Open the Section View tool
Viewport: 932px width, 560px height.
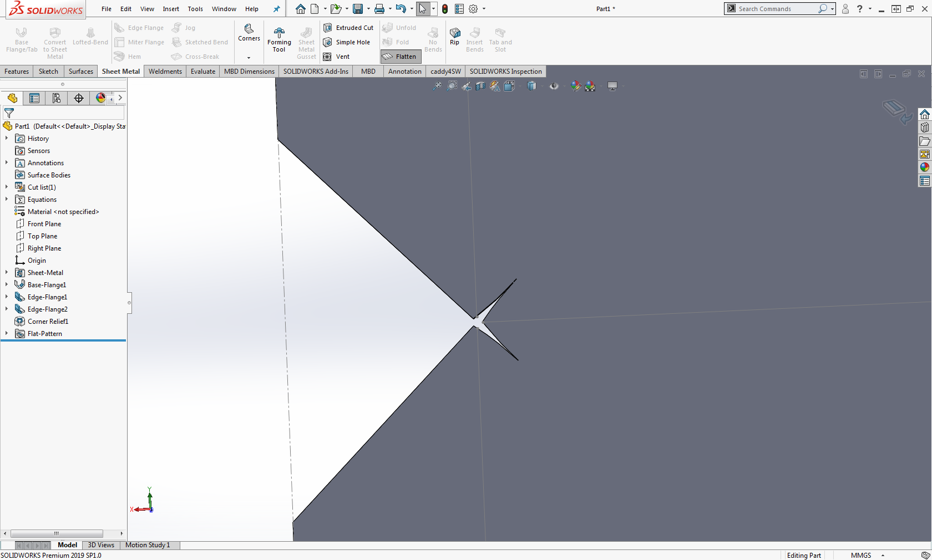click(x=480, y=86)
